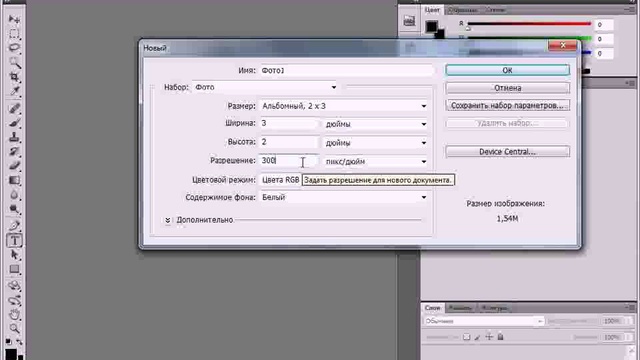Switch to the Каналы channels tab
The height and width of the screenshot is (360, 640).
pos(460,308)
